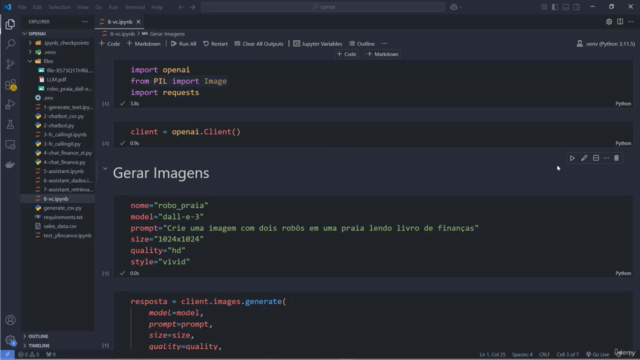Image resolution: width=640 pixels, height=360 pixels.
Task: Open the Help menu
Action: coord(157,7)
